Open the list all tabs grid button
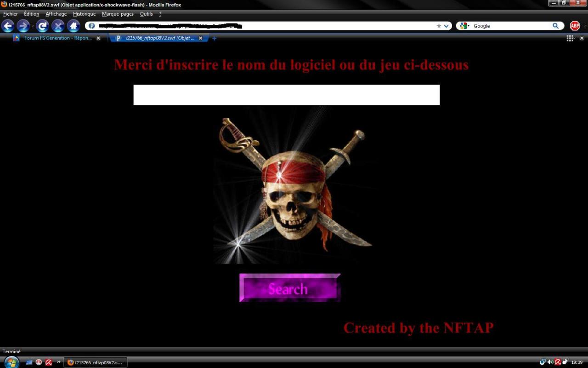This screenshot has width=588, height=368. 570,38
